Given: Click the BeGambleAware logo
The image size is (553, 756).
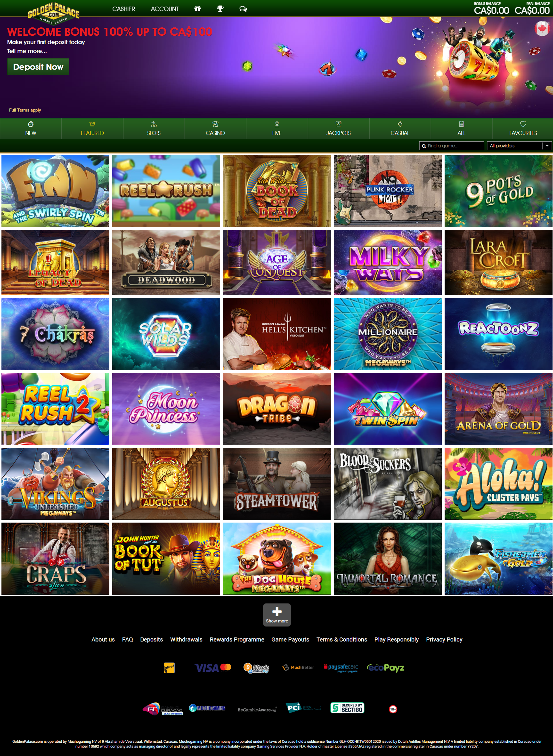Looking at the screenshot, I should click(257, 709).
